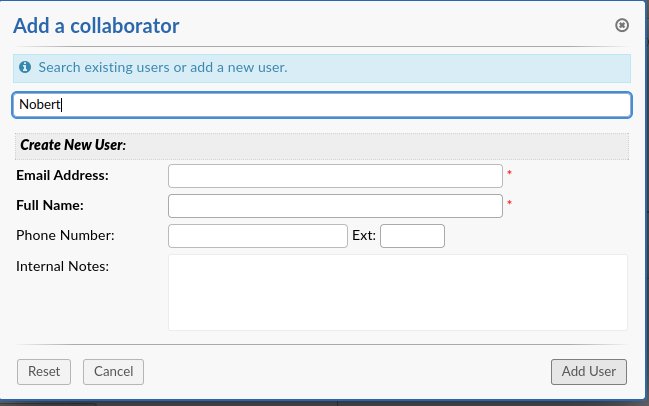The width and height of the screenshot is (649, 406).
Task: Click the 'Add a collaborator' dialog title
Action: [x=96, y=26]
